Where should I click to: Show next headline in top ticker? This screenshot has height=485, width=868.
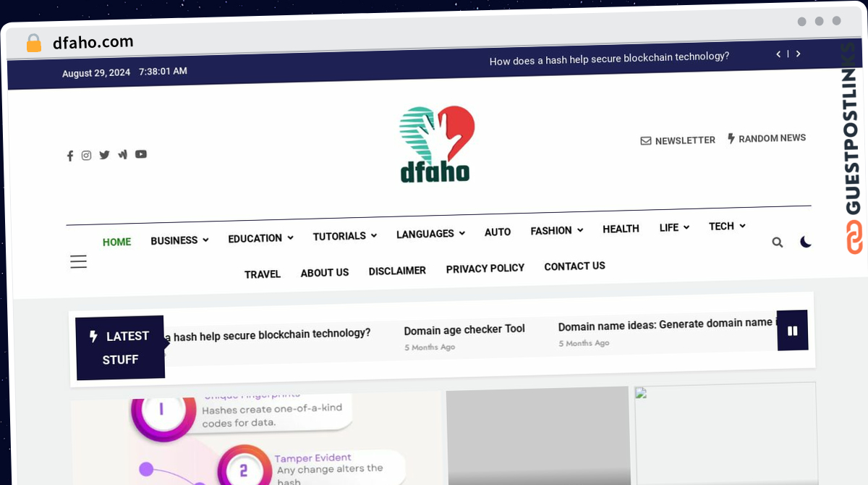point(798,54)
